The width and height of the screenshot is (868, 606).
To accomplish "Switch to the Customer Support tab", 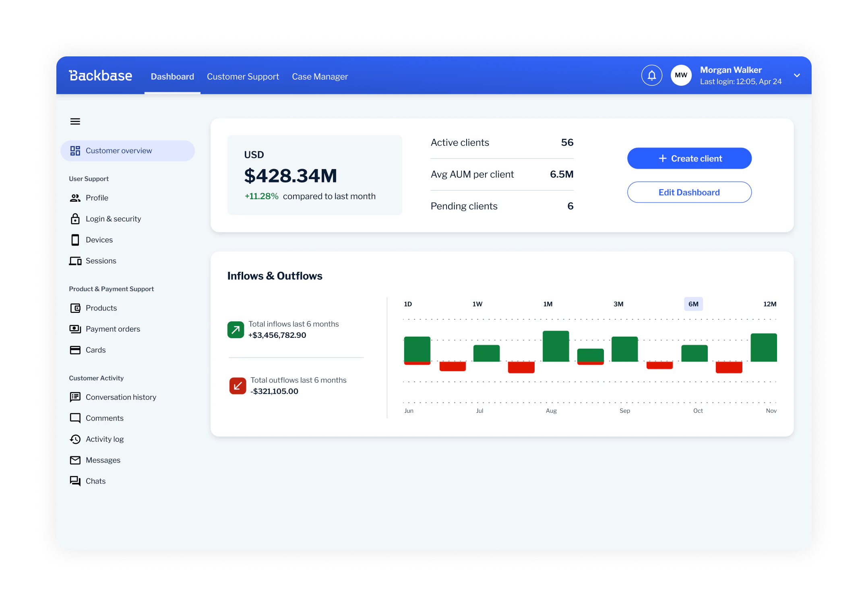I will pyautogui.click(x=243, y=76).
